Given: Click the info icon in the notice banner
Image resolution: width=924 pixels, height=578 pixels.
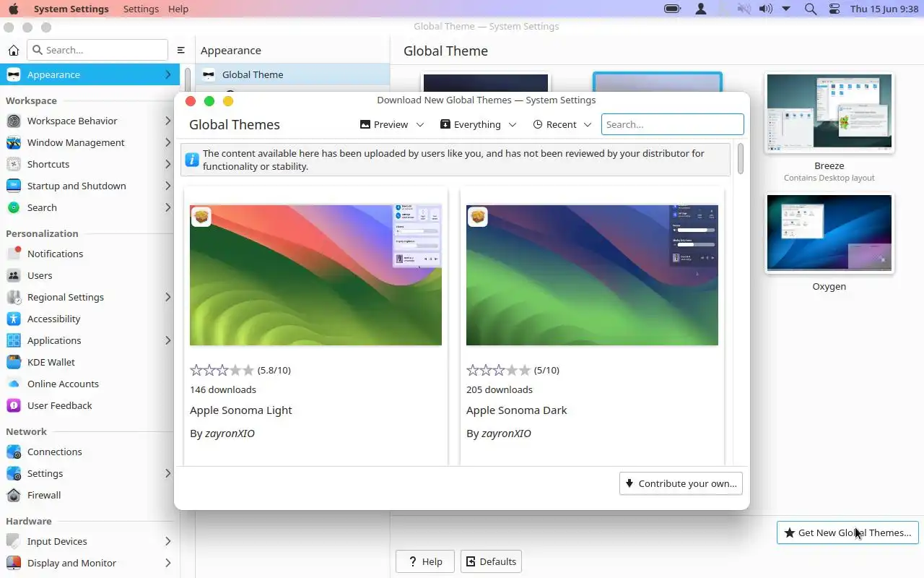Looking at the screenshot, I should coord(192,160).
